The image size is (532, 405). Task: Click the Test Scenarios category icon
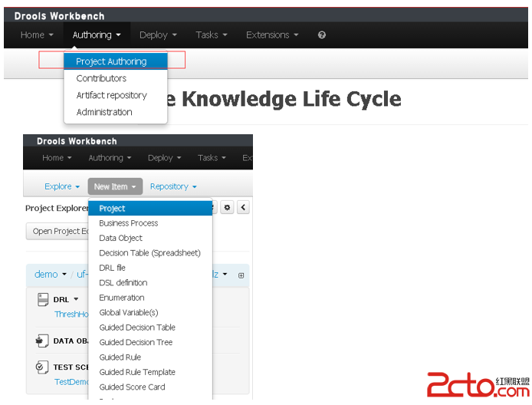(x=42, y=367)
